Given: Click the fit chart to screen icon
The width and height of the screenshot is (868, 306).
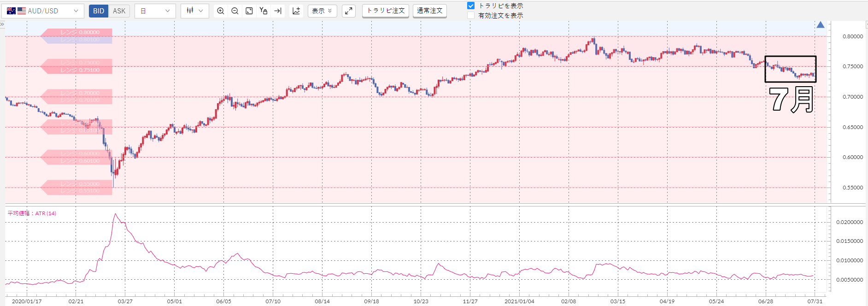Looking at the screenshot, I should click(x=249, y=11).
